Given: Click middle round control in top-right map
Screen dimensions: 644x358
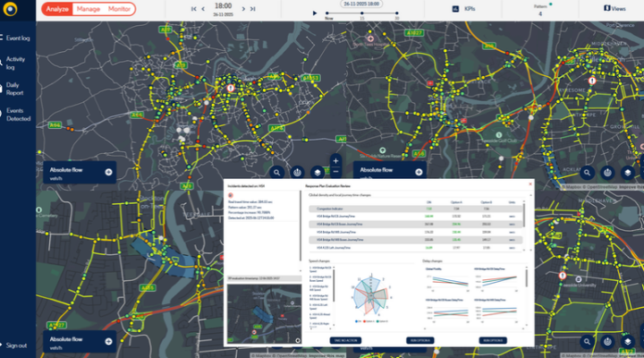Looking at the screenshot, I should (x=607, y=173).
